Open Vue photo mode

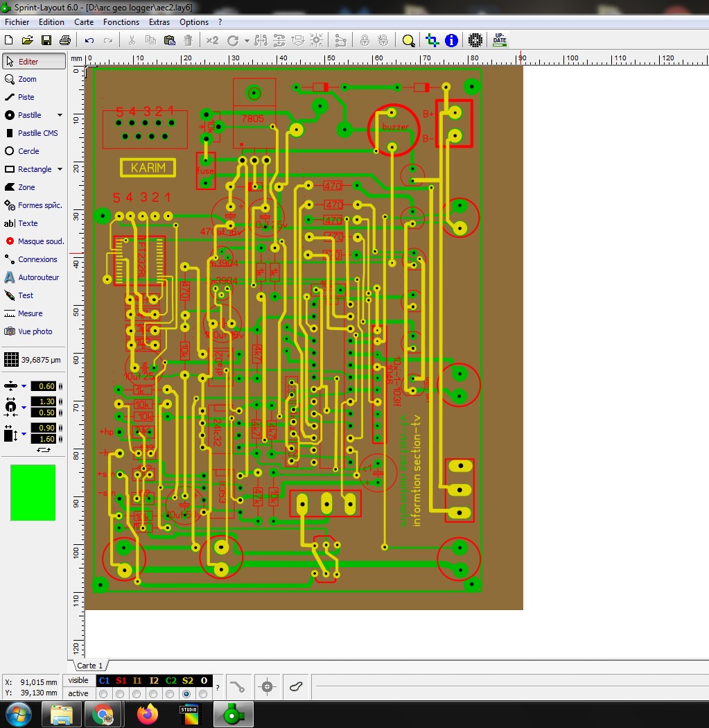coord(34,331)
